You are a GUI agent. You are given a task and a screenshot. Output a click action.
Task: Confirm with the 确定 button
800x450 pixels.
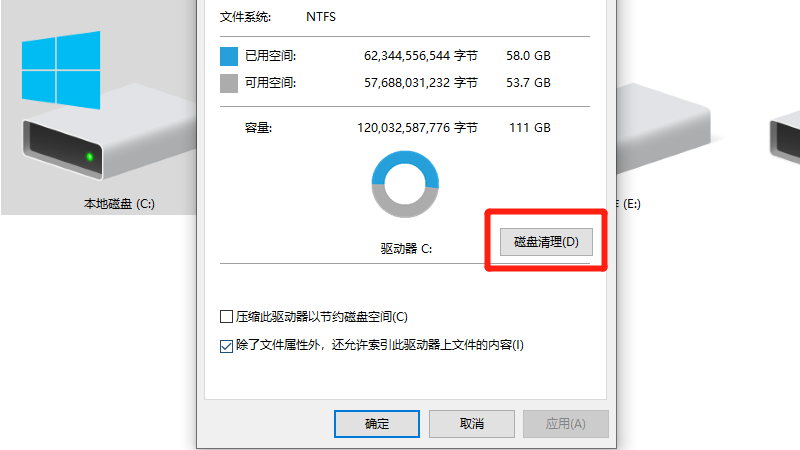[377, 423]
